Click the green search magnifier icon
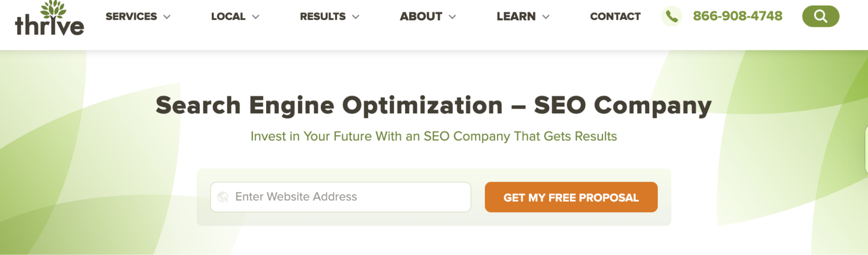Viewport: 868px width, 255px height. point(820,18)
